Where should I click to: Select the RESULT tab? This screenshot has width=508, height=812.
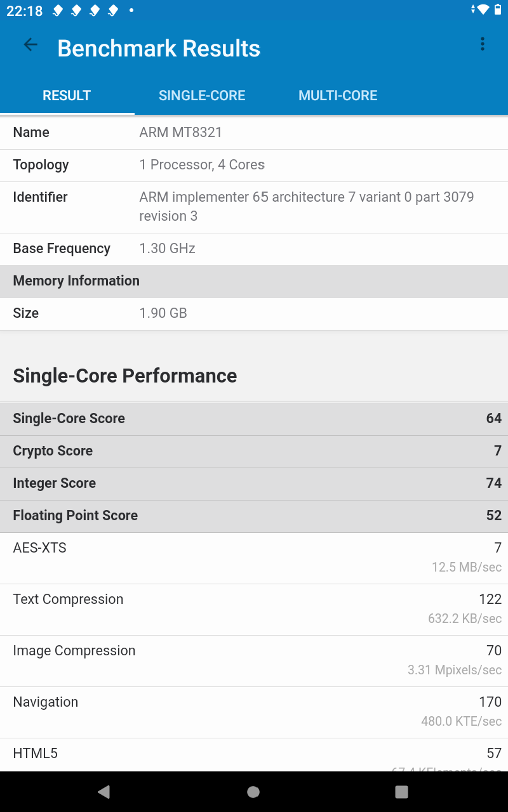pyautogui.click(x=67, y=96)
